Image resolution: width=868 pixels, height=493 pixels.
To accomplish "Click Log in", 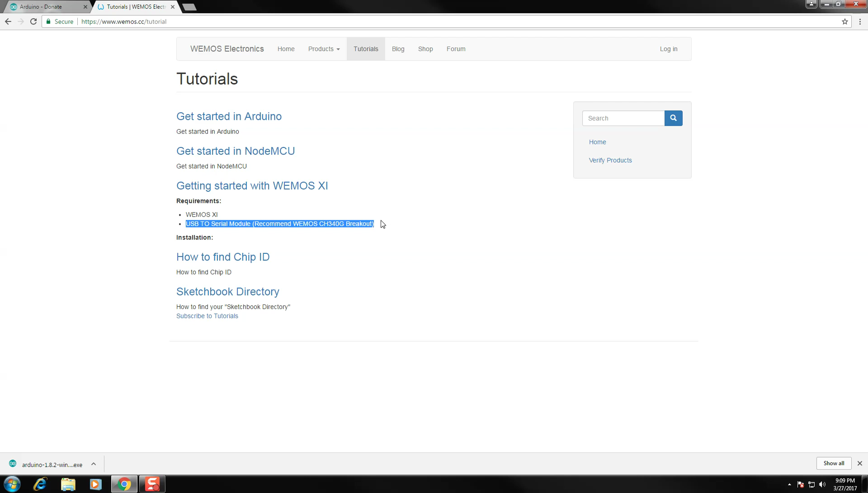I will pyautogui.click(x=668, y=49).
